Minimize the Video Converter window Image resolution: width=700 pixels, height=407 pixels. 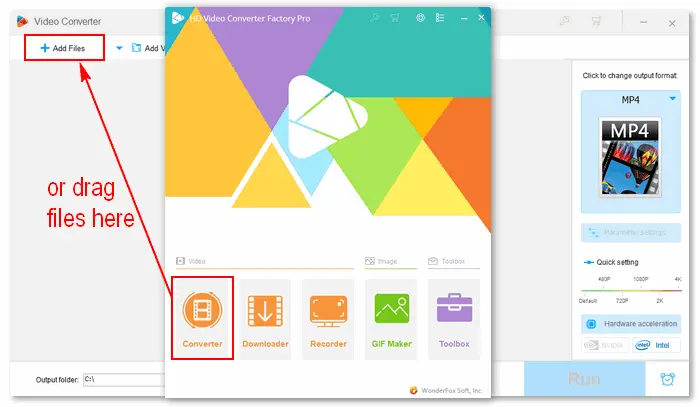click(x=643, y=22)
